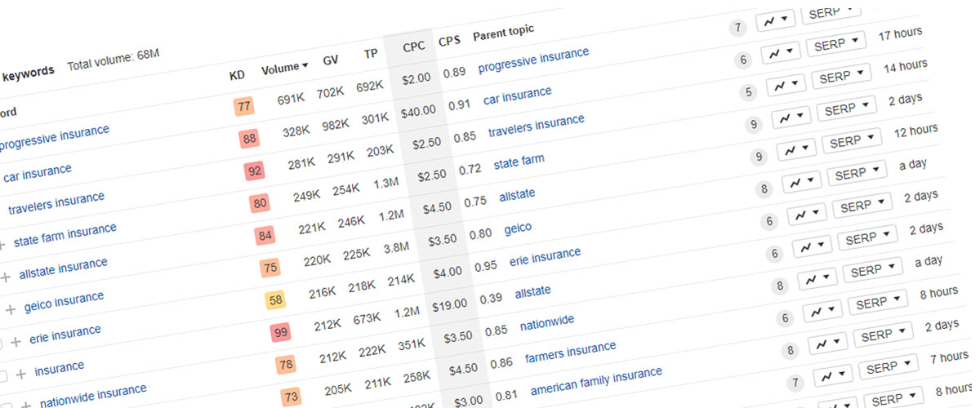Screen dimensions: 980x408
Task: Click the plus icon beside erie insurance
Action: pyautogui.click(x=16, y=341)
